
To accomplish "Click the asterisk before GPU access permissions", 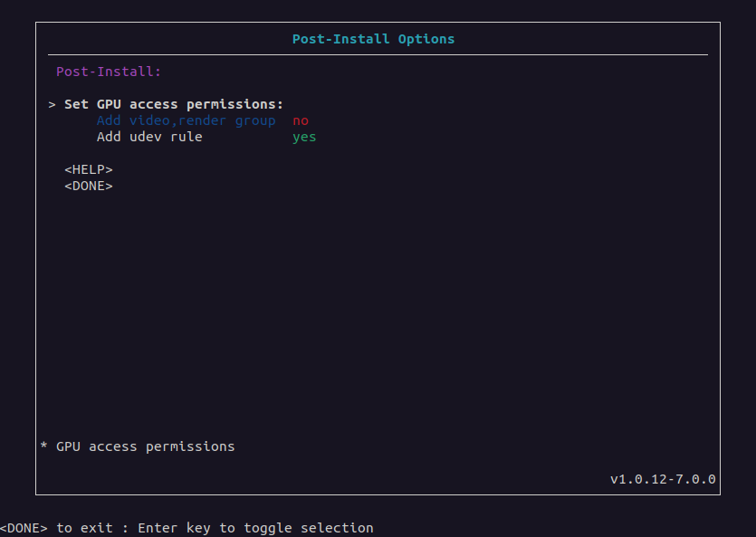I will click(43, 445).
